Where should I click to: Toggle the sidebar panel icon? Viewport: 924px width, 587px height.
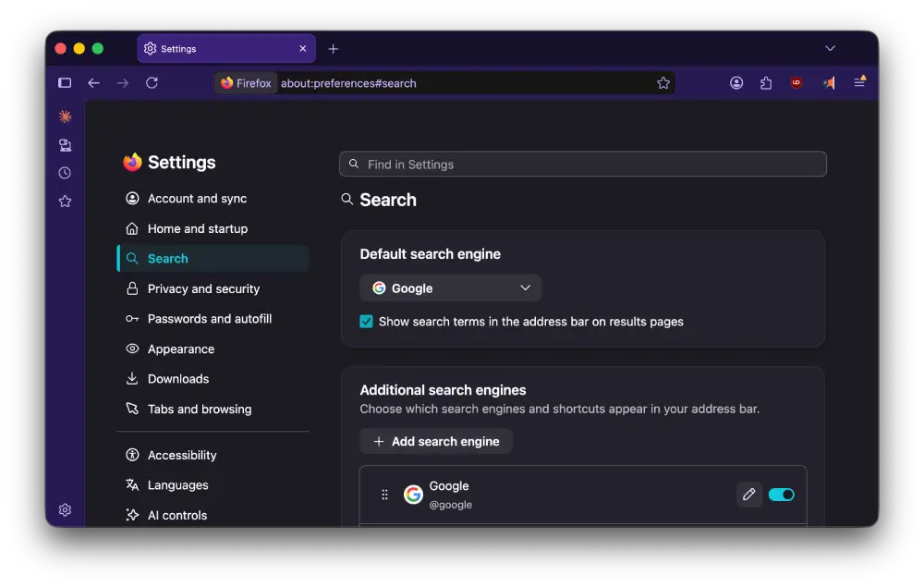[65, 83]
